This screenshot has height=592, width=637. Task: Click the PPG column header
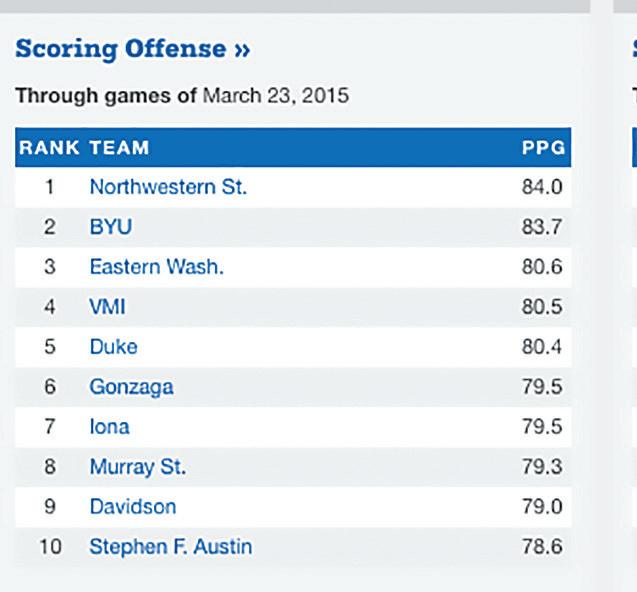(544, 147)
